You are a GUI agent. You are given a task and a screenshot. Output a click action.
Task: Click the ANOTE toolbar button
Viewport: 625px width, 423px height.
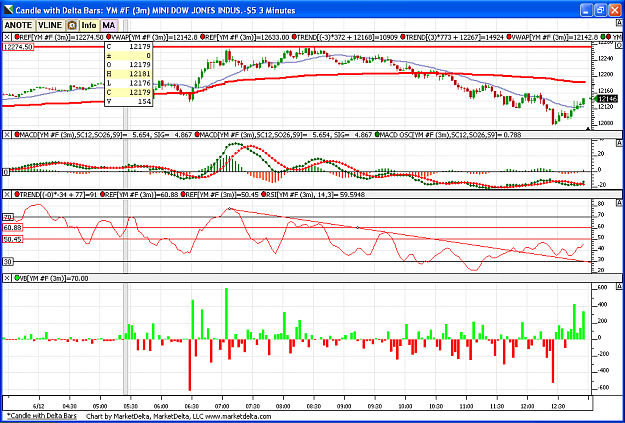pos(18,25)
